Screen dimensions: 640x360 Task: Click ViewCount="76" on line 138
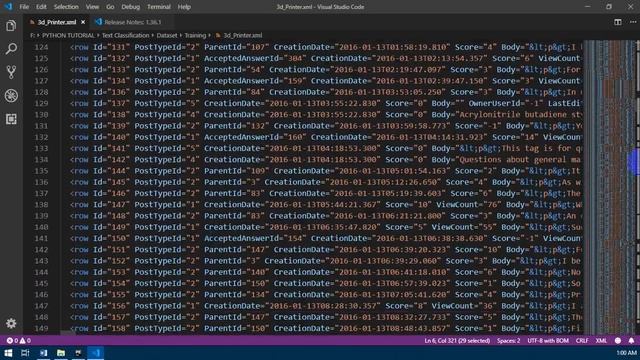(469, 204)
